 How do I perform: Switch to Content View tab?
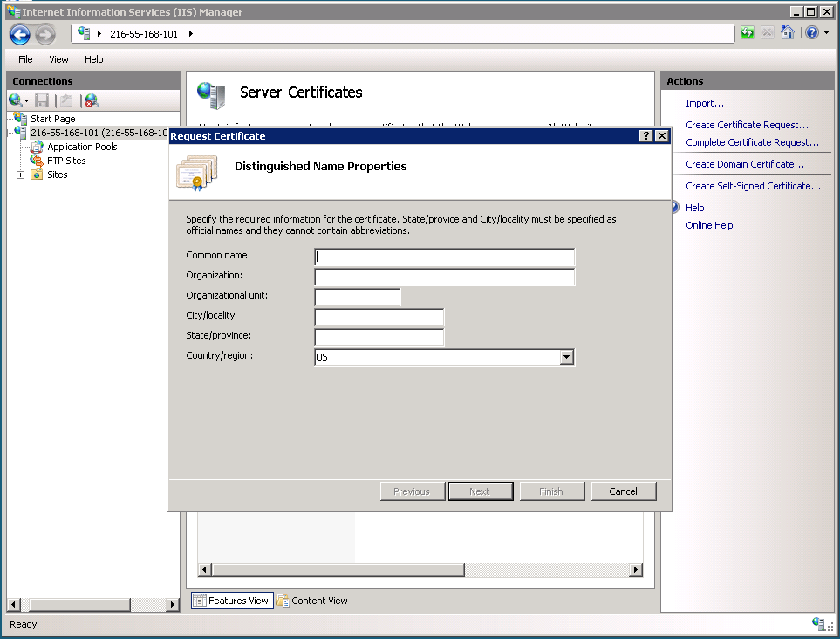(x=312, y=601)
